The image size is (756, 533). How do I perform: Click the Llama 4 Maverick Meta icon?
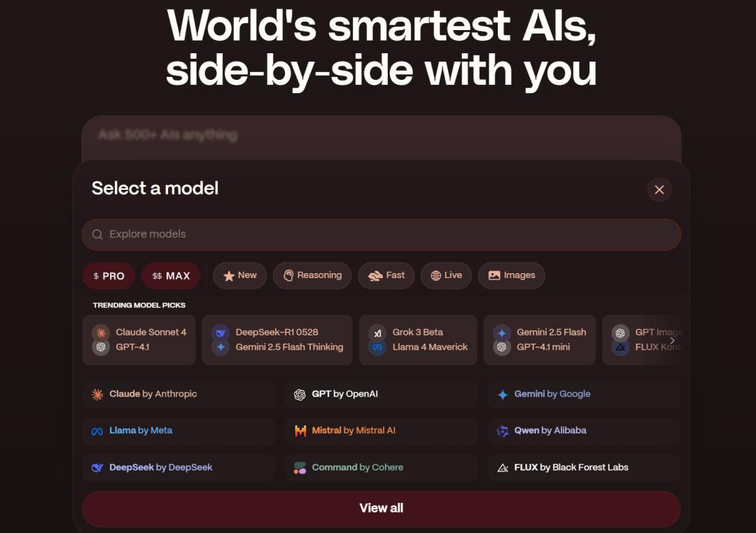(x=377, y=347)
